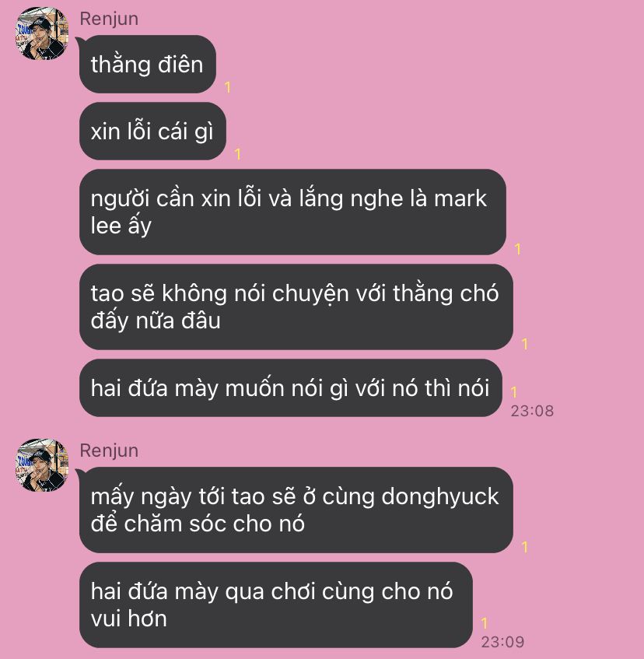Screen dimensions: 644x659
Task: Click read count beside 'thằng điên'
Action: 228,87
